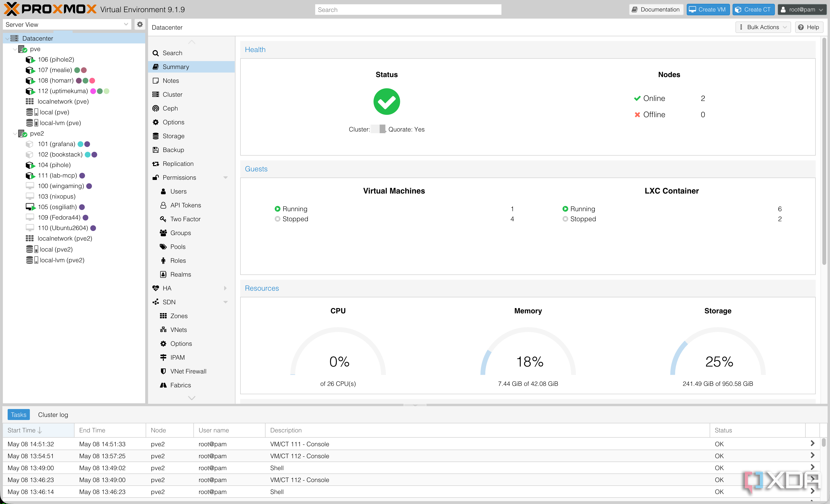Select VM 105 (osgiliath) in tree
This screenshot has width=830, height=504.
tap(57, 207)
